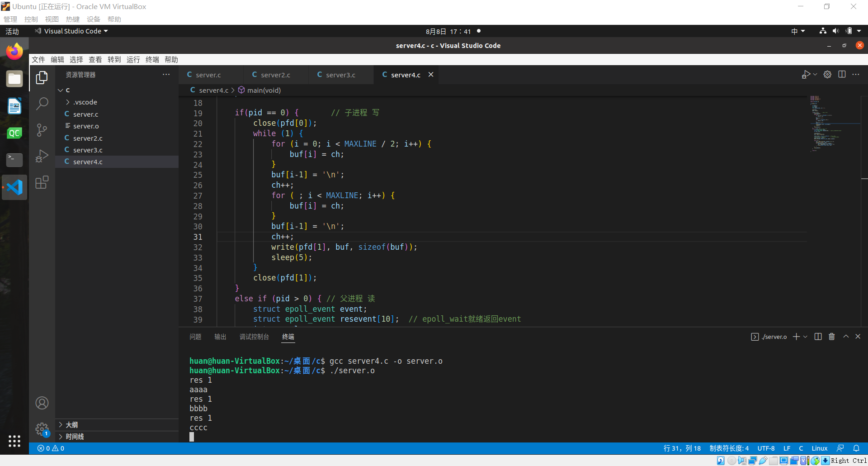Open the 运行 menu
Image resolution: width=868 pixels, height=466 pixels.
pos(133,60)
